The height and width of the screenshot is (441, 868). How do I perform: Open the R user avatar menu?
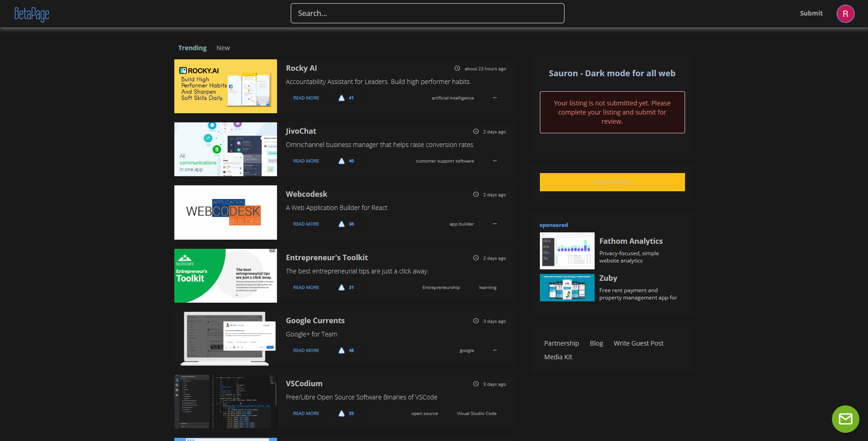point(845,14)
